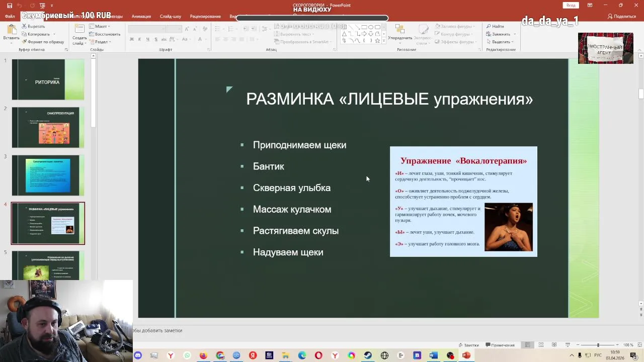This screenshot has width=644, height=362.
Task: Switch to Slide Sorter view icon
Action: click(541, 345)
